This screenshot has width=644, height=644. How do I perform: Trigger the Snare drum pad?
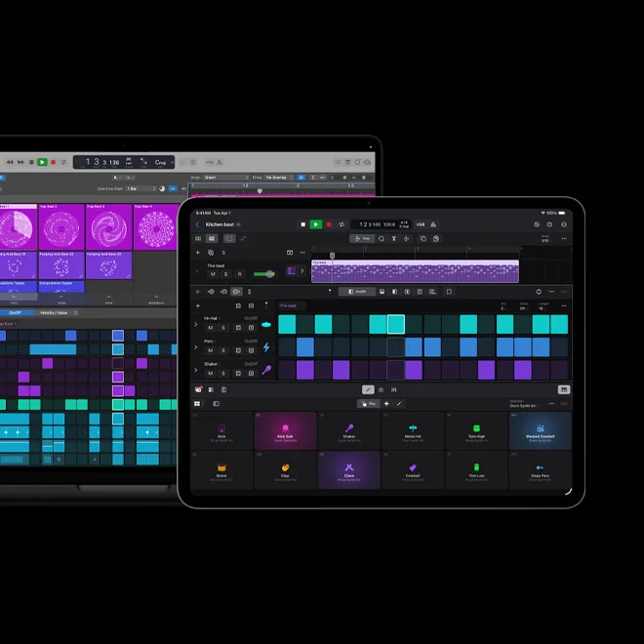click(221, 470)
